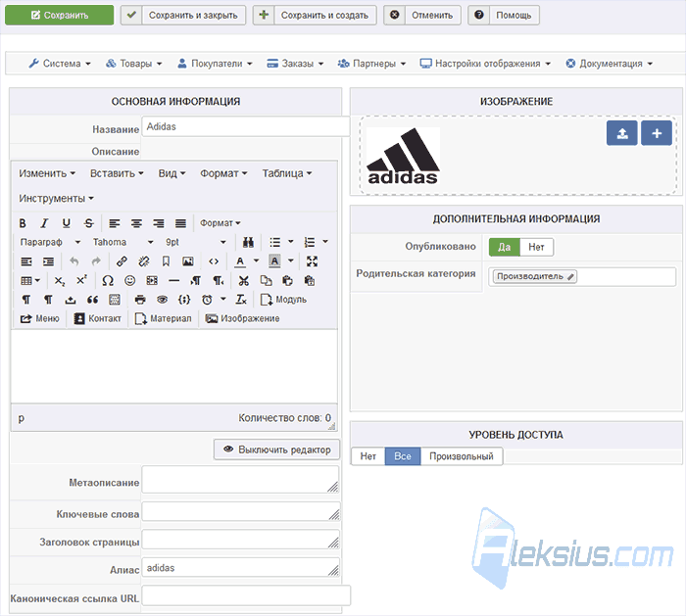The image size is (686, 616).
Task: Set Опубликовано to Да
Action: [x=505, y=247]
